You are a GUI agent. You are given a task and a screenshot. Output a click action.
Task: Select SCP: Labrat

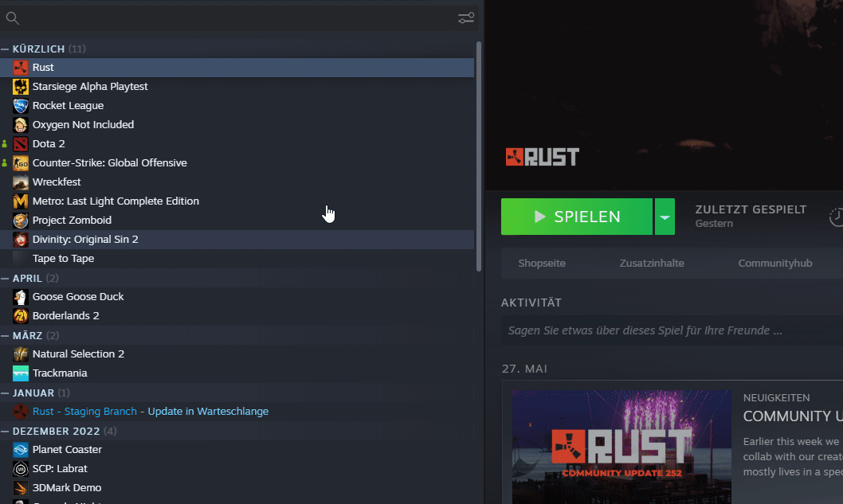point(237,468)
